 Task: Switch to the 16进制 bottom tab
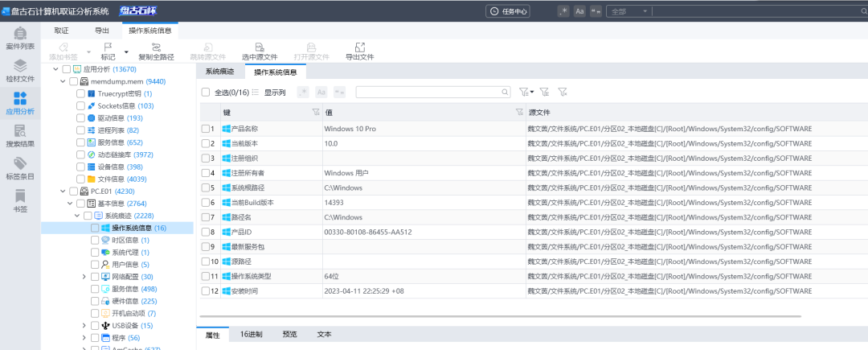click(252, 335)
